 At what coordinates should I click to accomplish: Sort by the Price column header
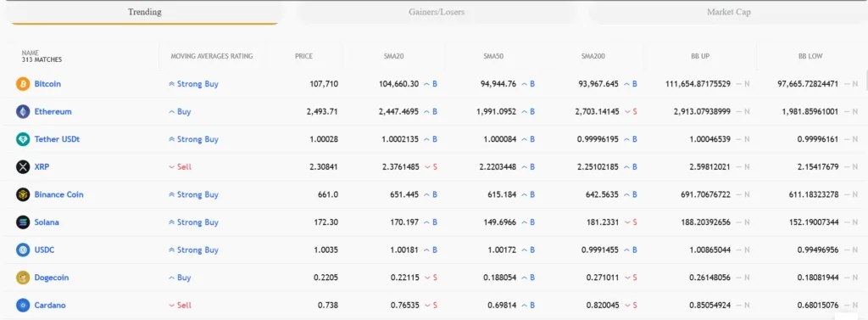click(304, 56)
